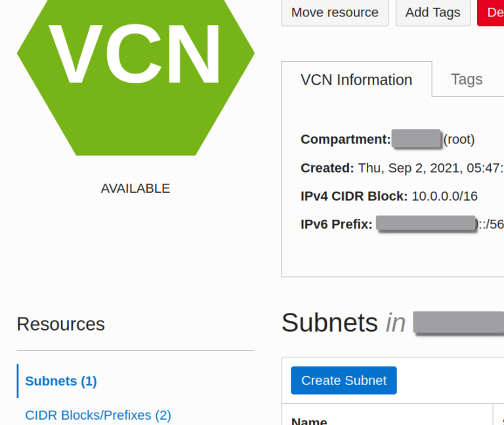504x425 pixels.
Task: Click redacted compartment name in Subnets heading
Action: click(x=459, y=323)
